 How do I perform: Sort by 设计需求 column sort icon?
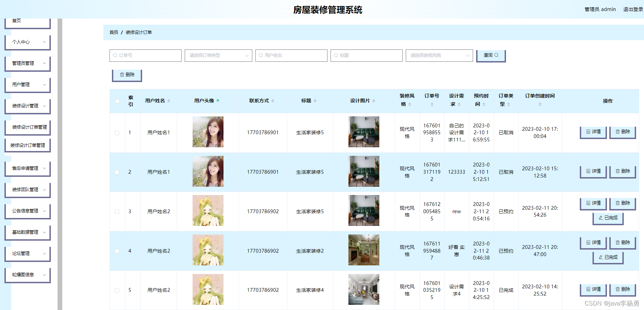[x=459, y=104]
